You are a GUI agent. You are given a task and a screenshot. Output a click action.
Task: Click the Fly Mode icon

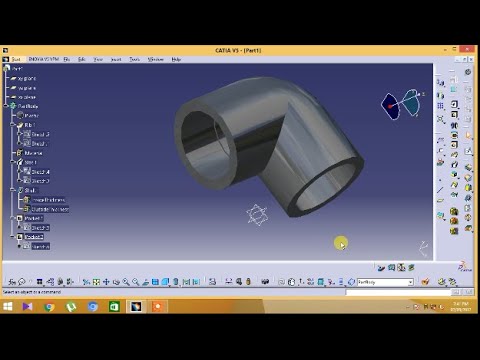[x=86, y=282]
